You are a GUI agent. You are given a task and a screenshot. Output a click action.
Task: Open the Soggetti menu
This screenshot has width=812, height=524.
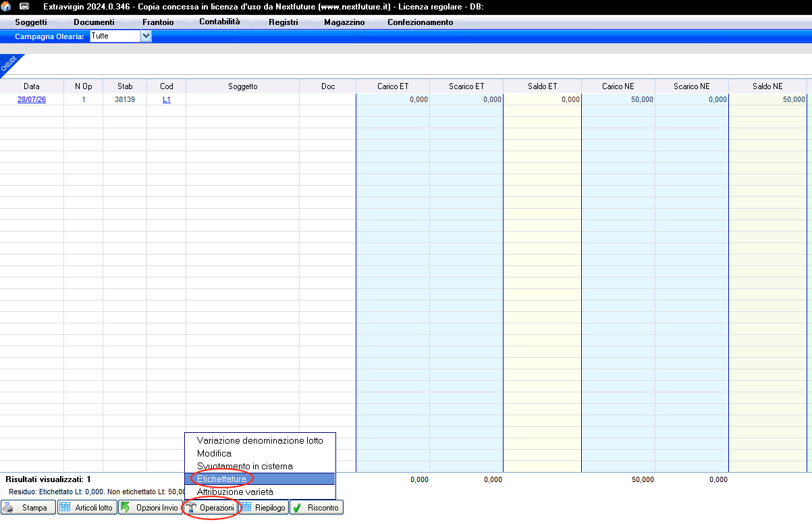click(31, 22)
